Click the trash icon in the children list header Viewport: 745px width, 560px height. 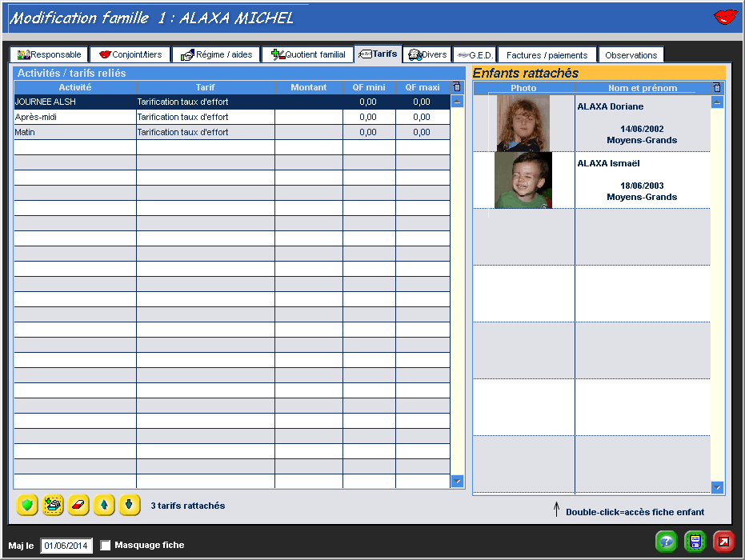click(x=717, y=88)
